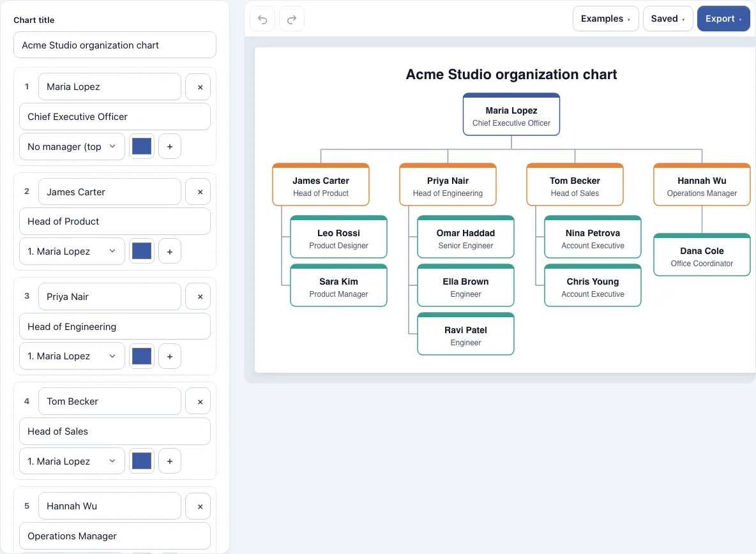This screenshot has height=554, width=756.
Task: Select the Ella Brown chart node
Action: click(465, 286)
